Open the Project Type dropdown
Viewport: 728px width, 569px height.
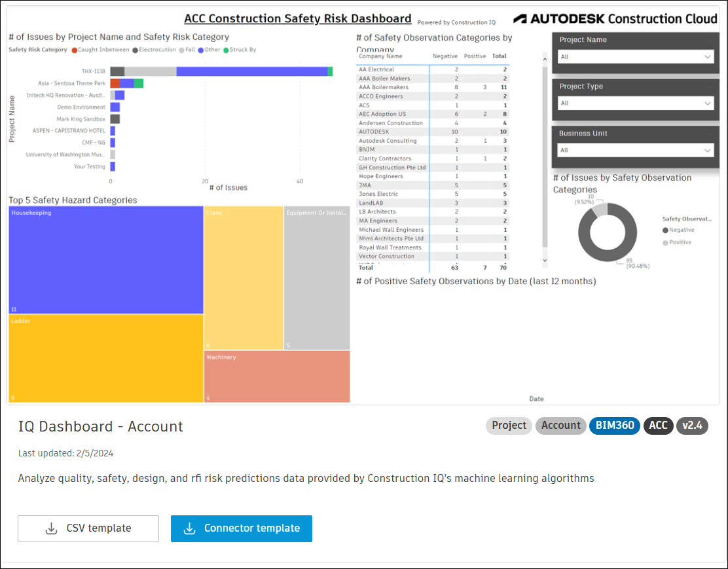click(x=636, y=103)
